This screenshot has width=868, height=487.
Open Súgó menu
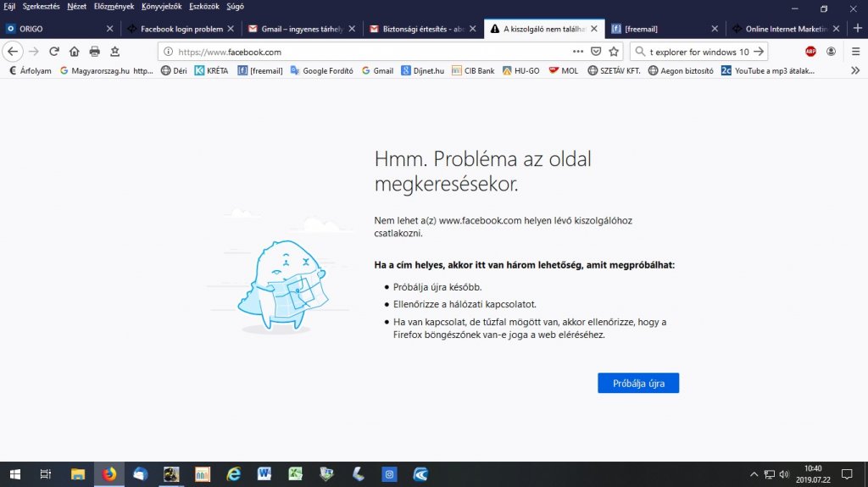(235, 7)
